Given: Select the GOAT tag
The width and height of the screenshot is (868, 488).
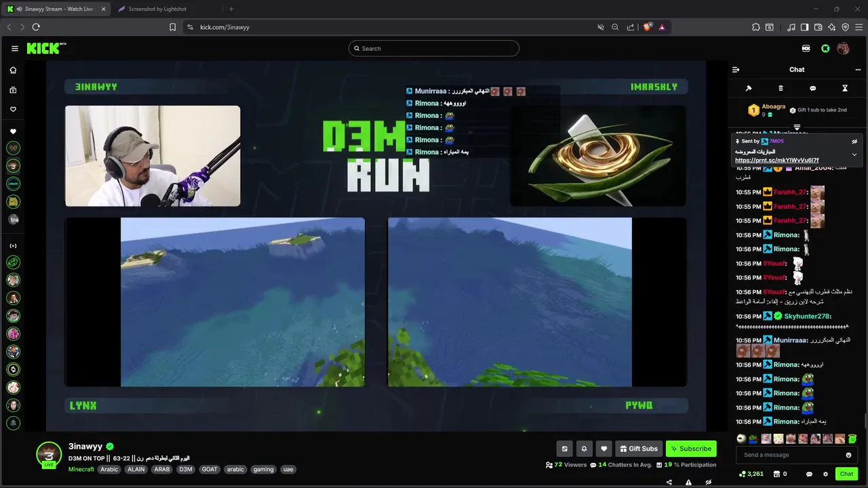Looking at the screenshot, I should click(210, 469).
